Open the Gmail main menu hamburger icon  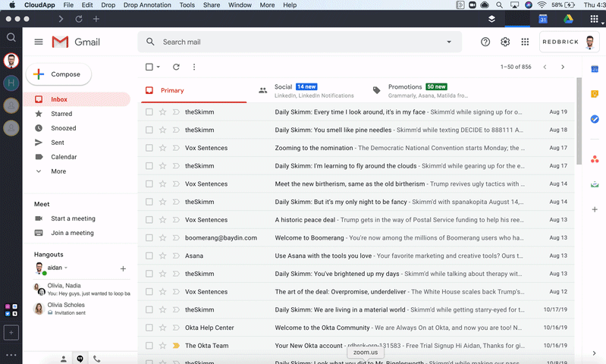click(x=39, y=42)
